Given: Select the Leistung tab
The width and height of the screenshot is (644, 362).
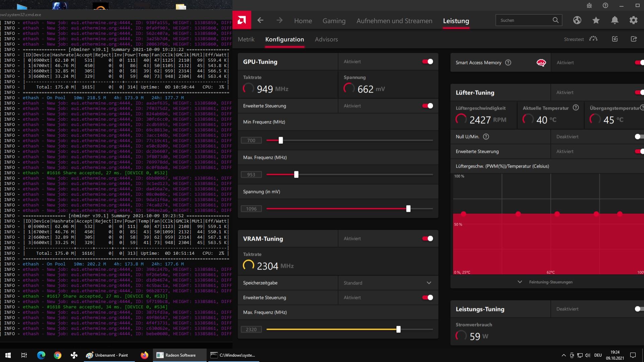Looking at the screenshot, I should click(456, 21).
